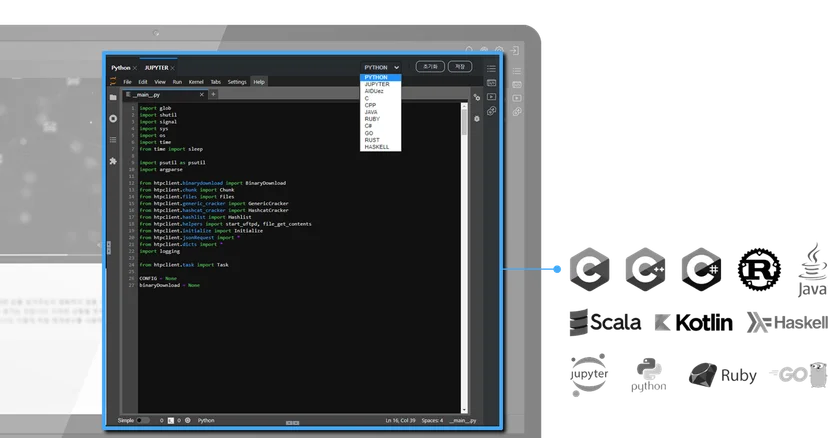This screenshot has height=438, width=828.
Task: Click the 초기화 reset button
Action: tap(430, 67)
